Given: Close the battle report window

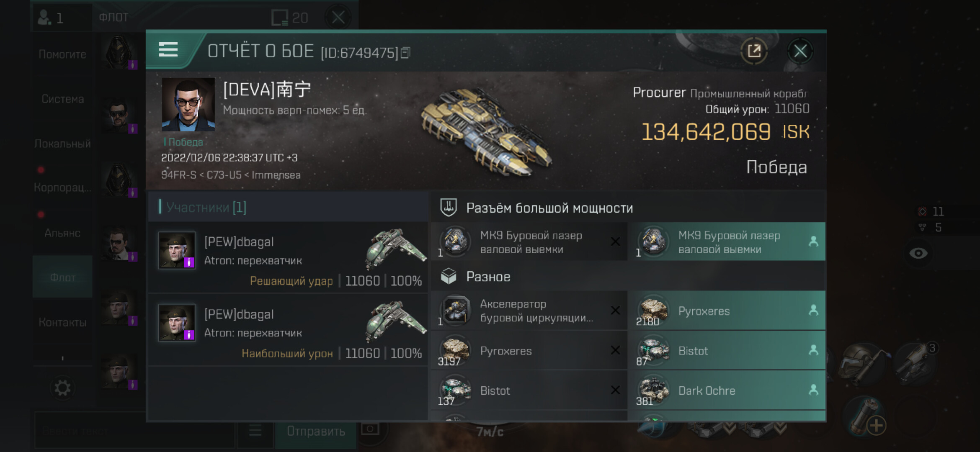Looking at the screenshot, I should (x=800, y=51).
